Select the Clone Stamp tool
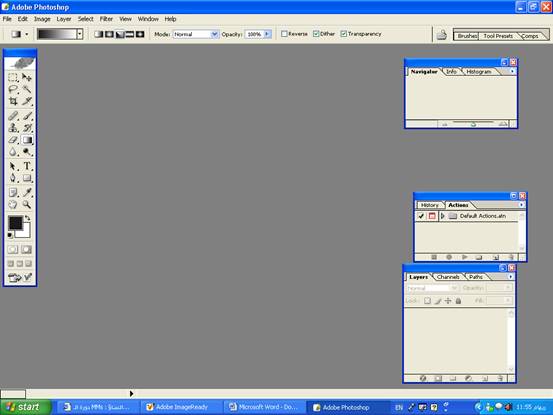The height and width of the screenshot is (415, 553). coord(13,128)
